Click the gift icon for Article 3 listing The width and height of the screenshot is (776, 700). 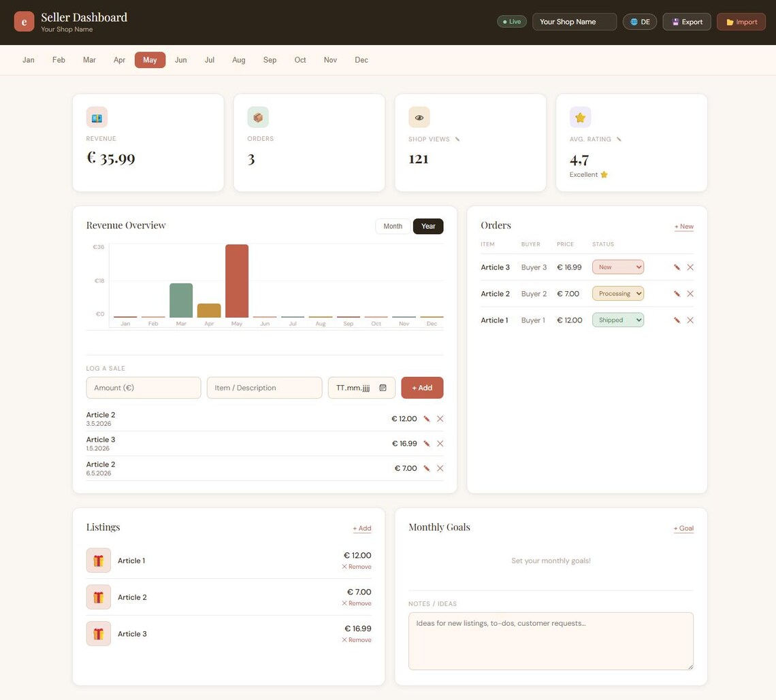point(99,634)
